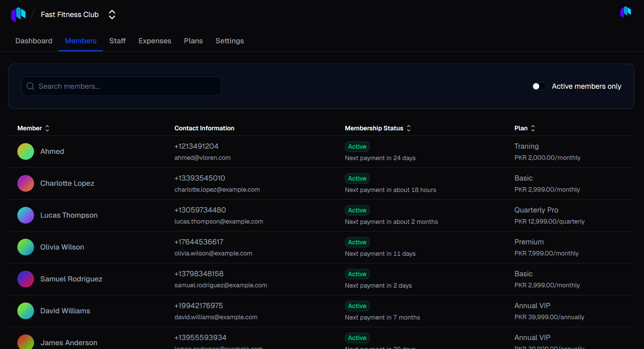This screenshot has height=349, width=644.
Task: Click the ahmed@vloren.com email address
Action: coord(202,158)
